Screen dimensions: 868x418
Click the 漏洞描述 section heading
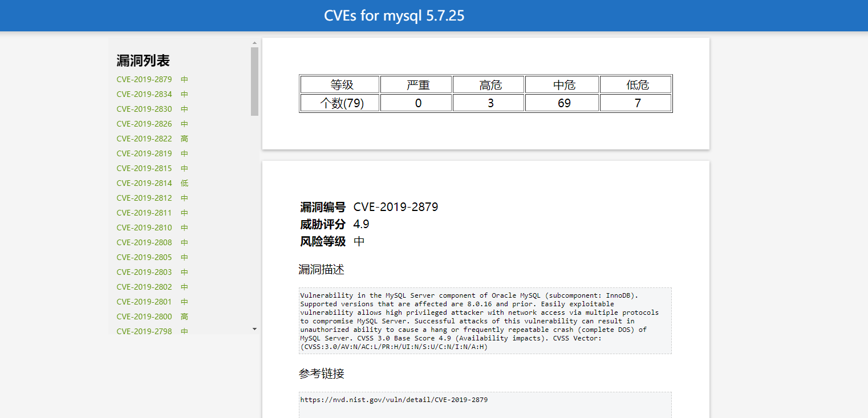(x=322, y=269)
